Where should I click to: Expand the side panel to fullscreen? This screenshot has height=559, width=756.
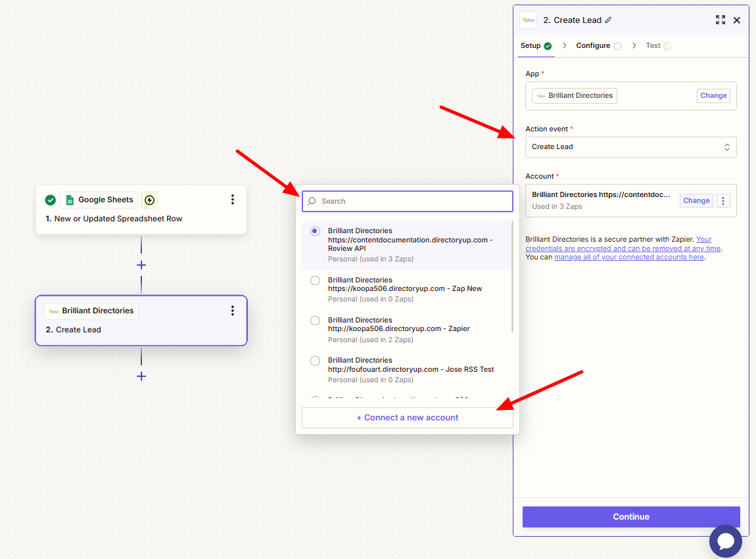pos(721,20)
